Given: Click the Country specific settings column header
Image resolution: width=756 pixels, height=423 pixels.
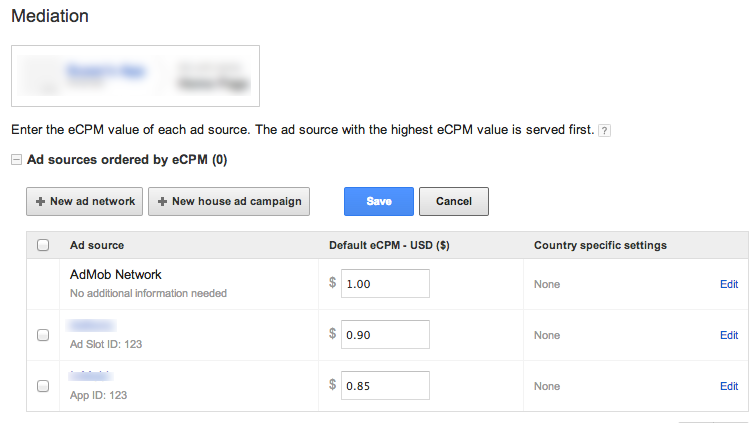Looking at the screenshot, I should 600,245.
